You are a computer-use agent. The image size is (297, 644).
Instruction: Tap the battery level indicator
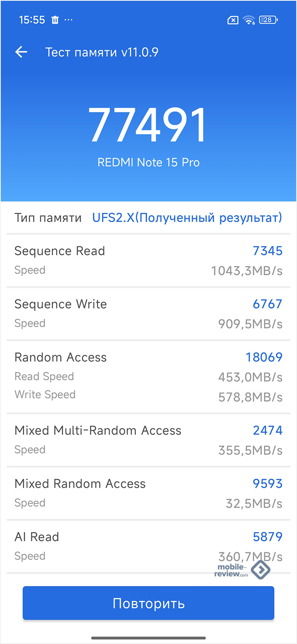268,20
